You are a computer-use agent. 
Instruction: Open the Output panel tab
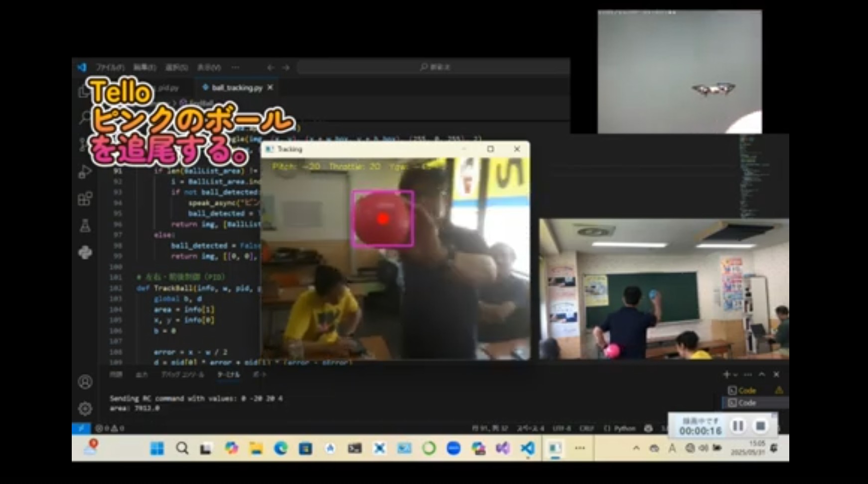tap(142, 374)
